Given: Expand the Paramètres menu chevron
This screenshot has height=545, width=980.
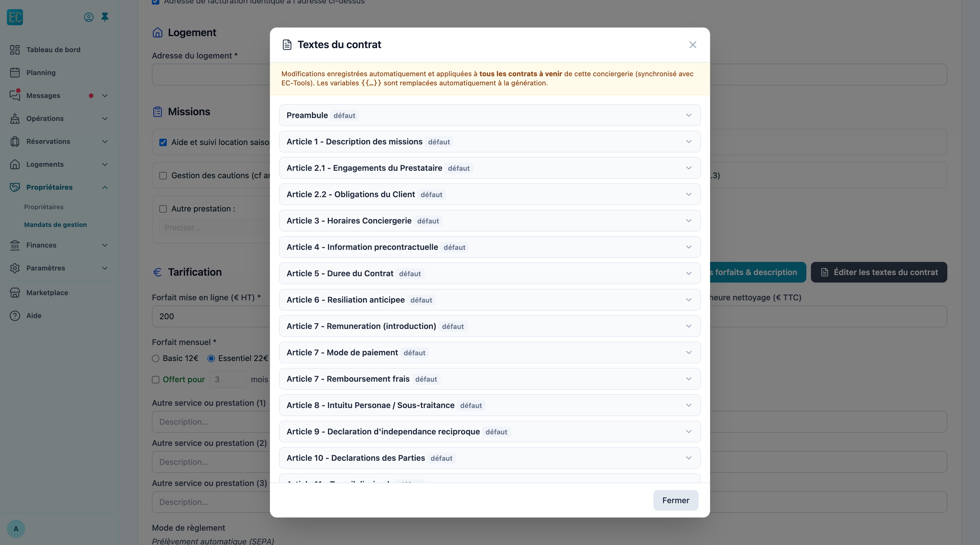Looking at the screenshot, I should click(x=105, y=268).
